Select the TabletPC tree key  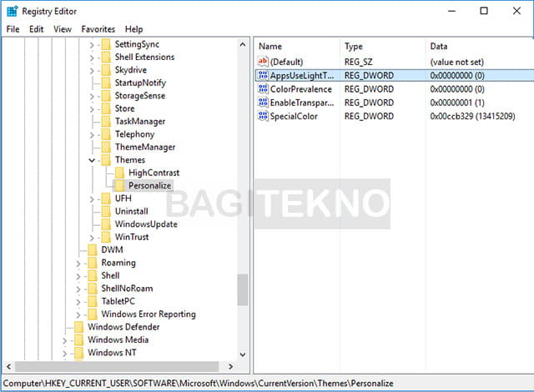point(118,301)
